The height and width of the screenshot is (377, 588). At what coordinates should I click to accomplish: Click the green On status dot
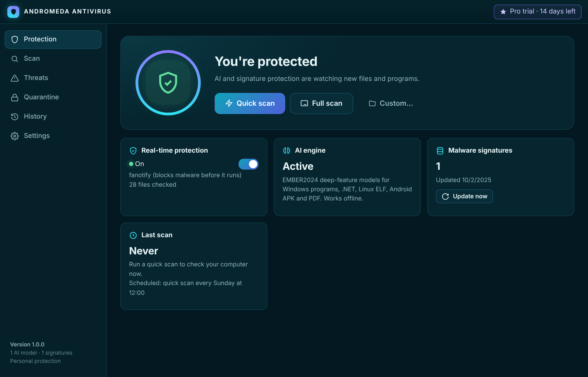131,164
